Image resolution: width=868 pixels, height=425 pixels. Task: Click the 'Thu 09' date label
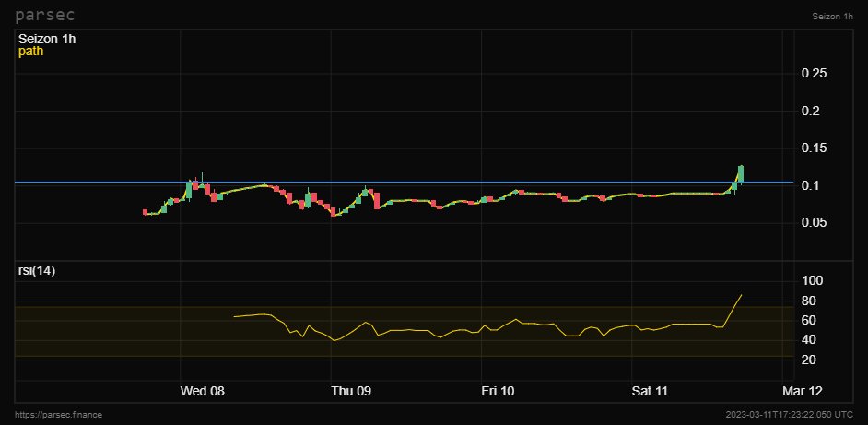click(x=351, y=391)
